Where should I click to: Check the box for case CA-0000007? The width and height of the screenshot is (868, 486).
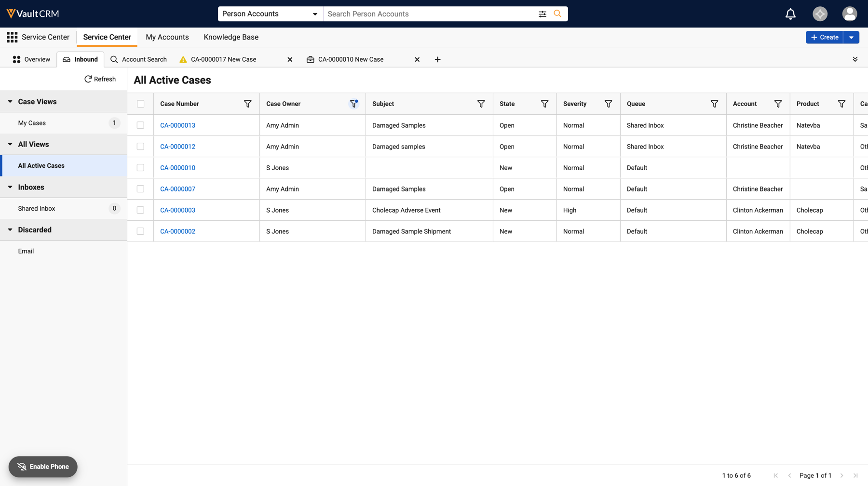click(140, 189)
